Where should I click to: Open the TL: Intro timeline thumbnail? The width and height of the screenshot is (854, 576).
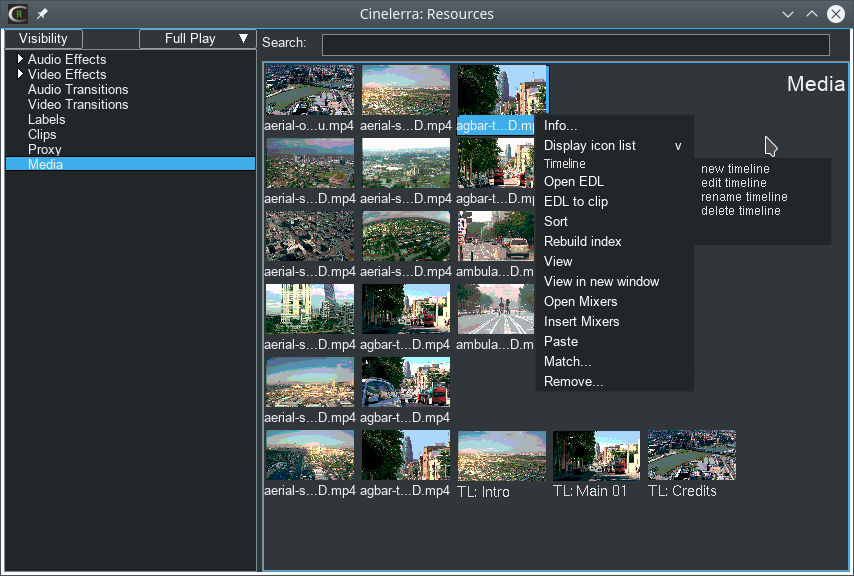(501, 456)
